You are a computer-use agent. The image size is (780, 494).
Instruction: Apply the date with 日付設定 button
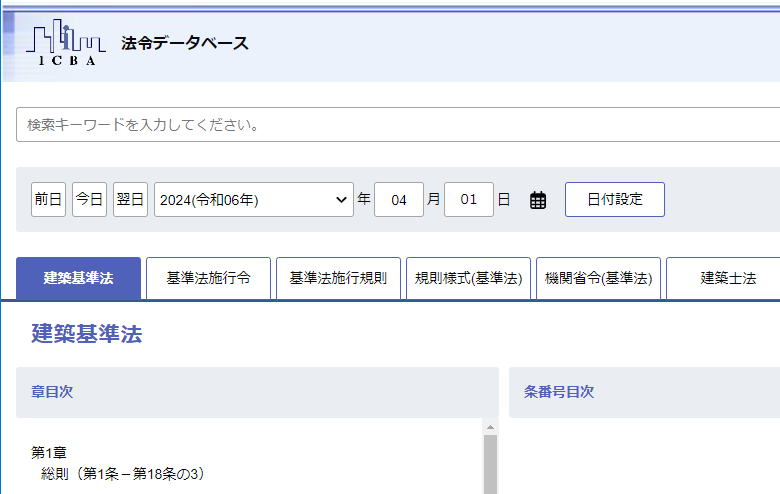(615, 199)
